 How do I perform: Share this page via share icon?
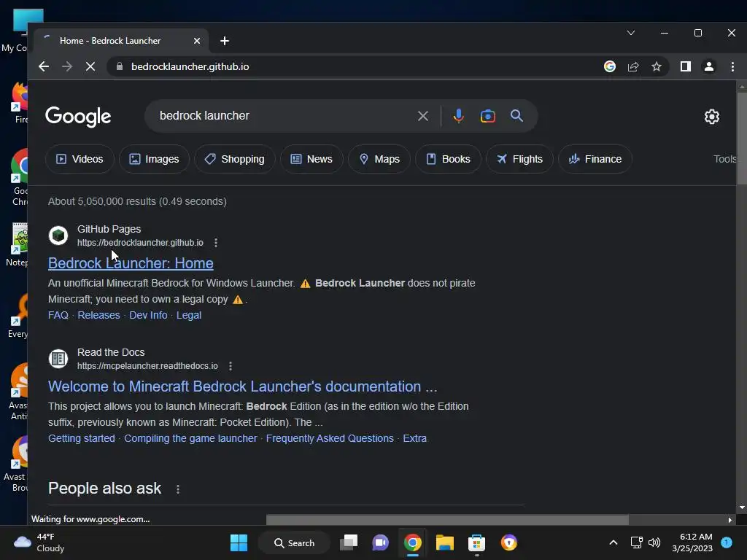633,66
